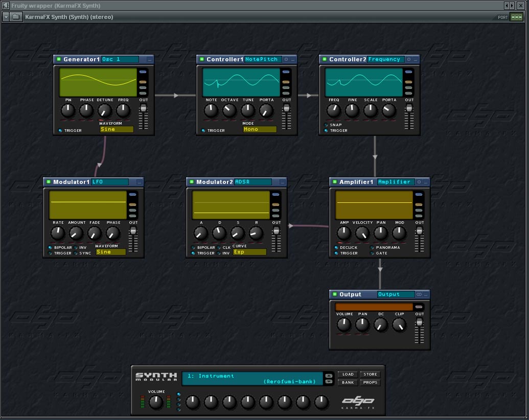Enable TRIGGER on Generator1

[x=60, y=131]
